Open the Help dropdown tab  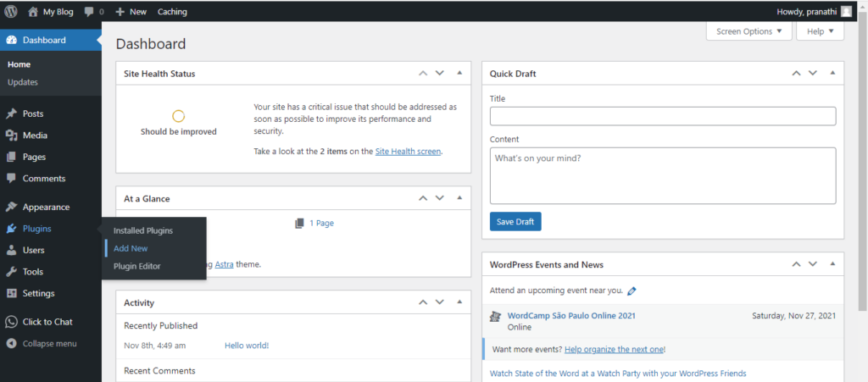[x=820, y=31]
